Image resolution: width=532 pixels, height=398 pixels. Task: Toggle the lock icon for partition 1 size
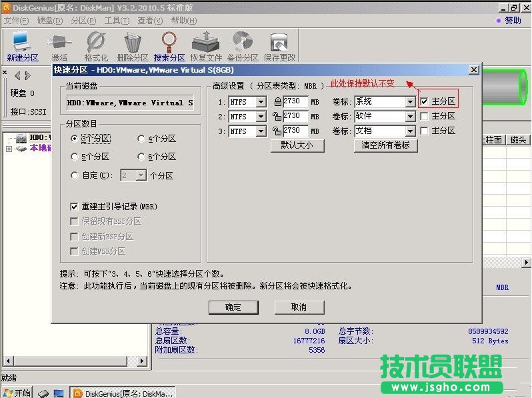tap(278, 102)
